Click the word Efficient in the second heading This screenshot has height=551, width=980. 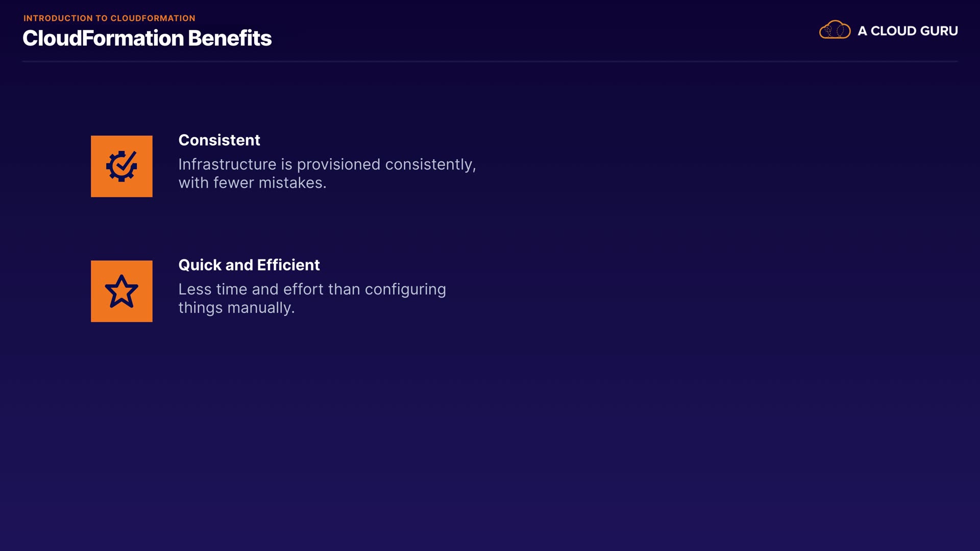click(288, 265)
